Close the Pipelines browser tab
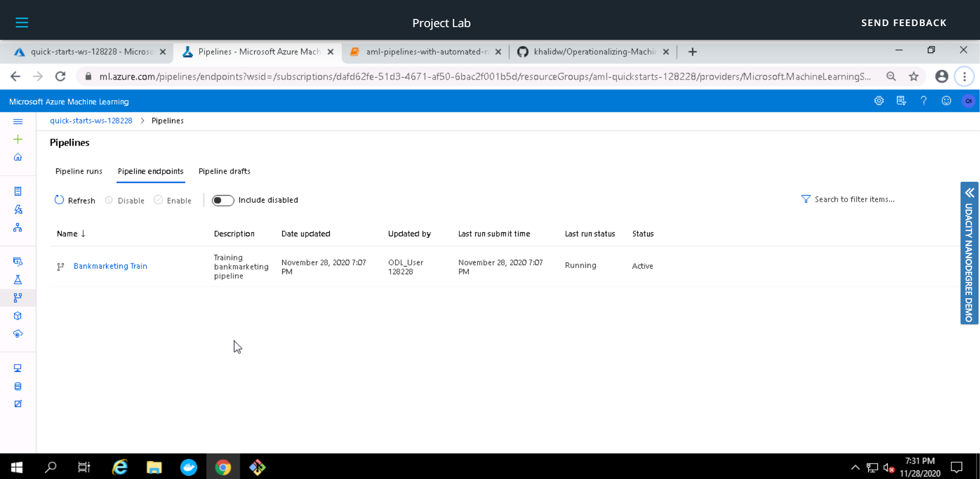Viewport: 980px width, 479px height. 331,52
